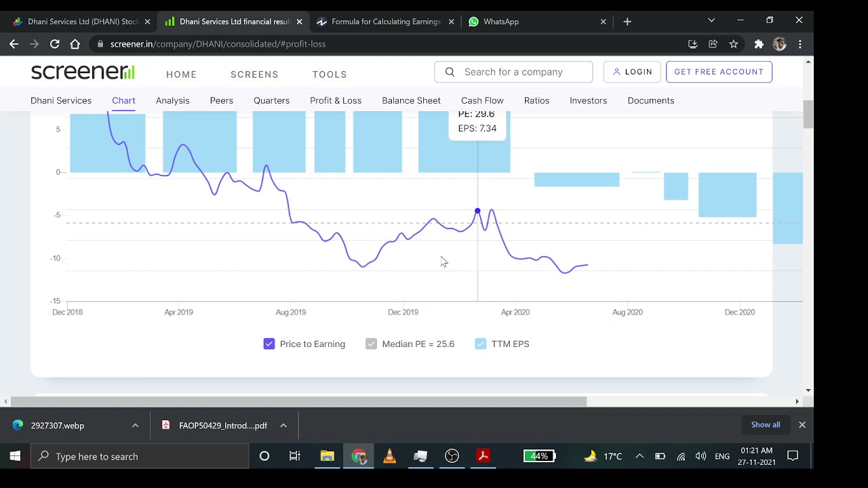The height and width of the screenshot is (488, 868).
Task: Expand FAOP50429 pdf download options
Action: point(283,426)
